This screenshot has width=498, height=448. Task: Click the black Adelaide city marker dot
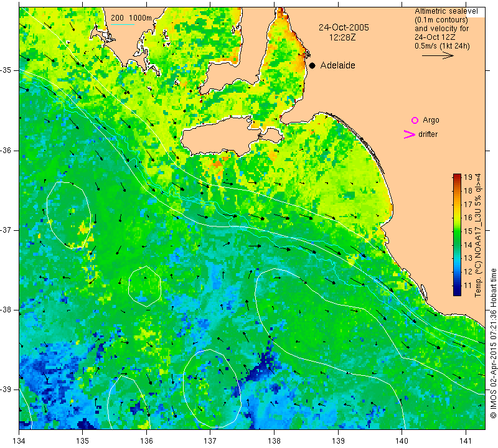click(312, 65)
